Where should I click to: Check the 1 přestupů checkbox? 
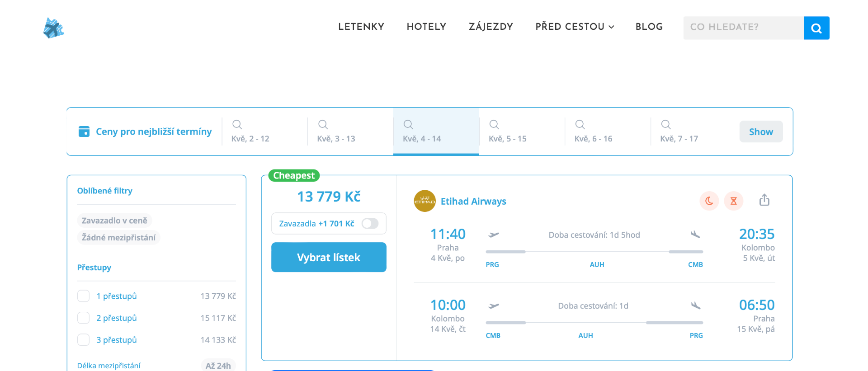pyautogui.click(x=84, y=296)
